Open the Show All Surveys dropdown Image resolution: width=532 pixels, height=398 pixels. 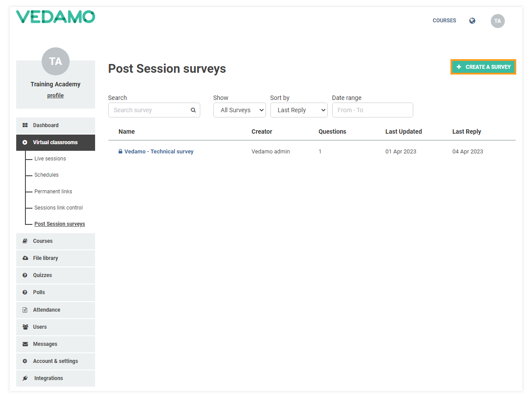coord(240,110)
